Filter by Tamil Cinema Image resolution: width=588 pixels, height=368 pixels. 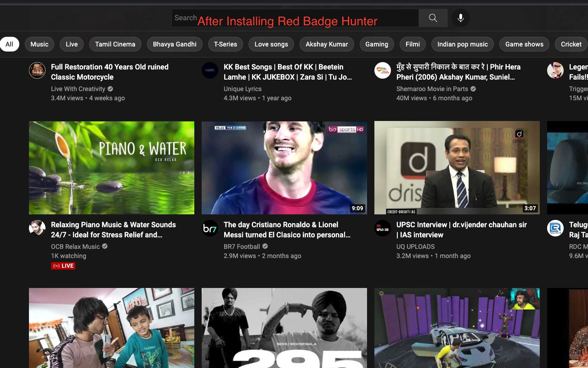(115, 44)
